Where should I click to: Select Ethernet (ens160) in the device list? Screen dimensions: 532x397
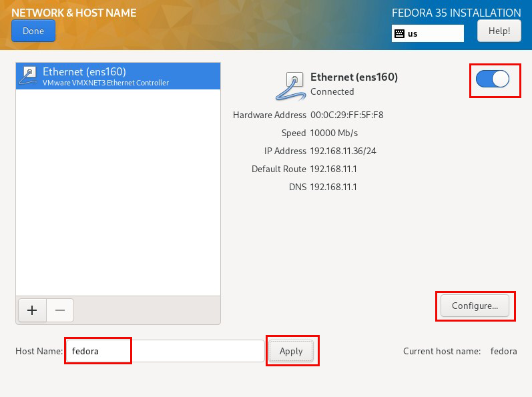(x=118, y=76)
